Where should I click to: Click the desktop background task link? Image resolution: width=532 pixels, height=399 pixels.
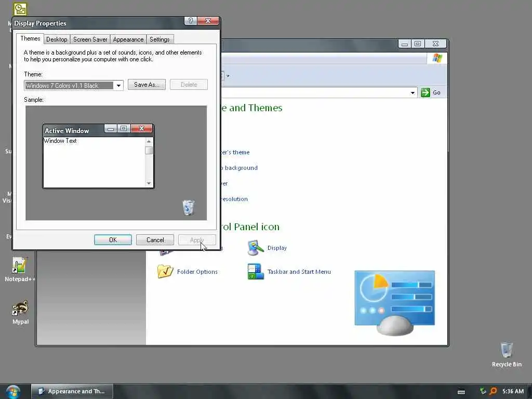click(x=239, y=168)
